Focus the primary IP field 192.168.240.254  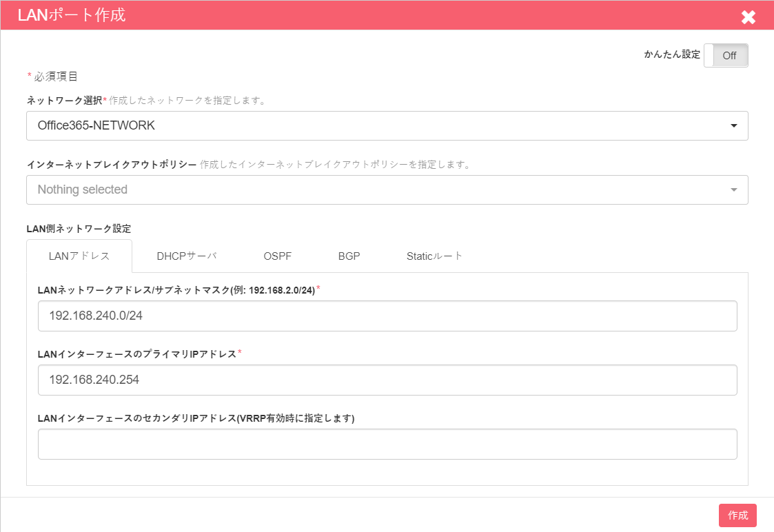pos(387,380)
